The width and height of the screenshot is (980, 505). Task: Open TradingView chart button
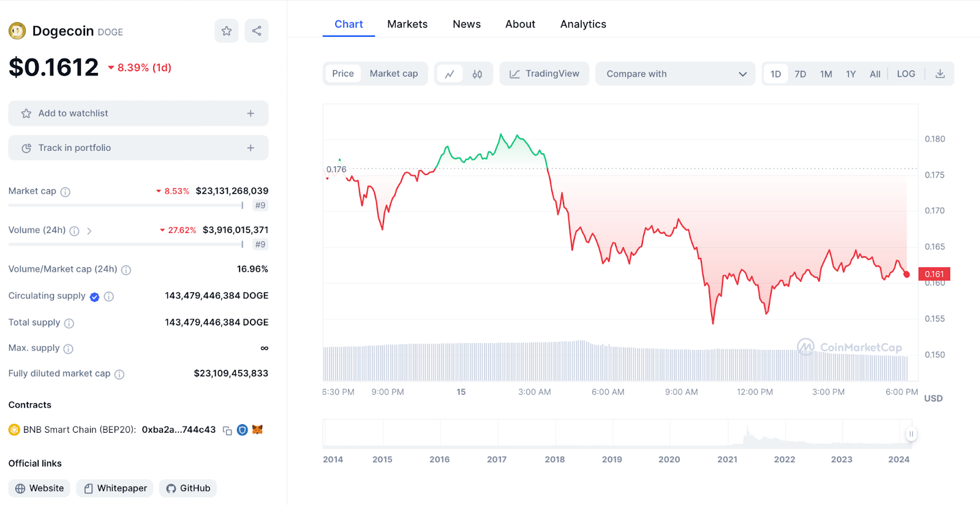tap(544, 74)
